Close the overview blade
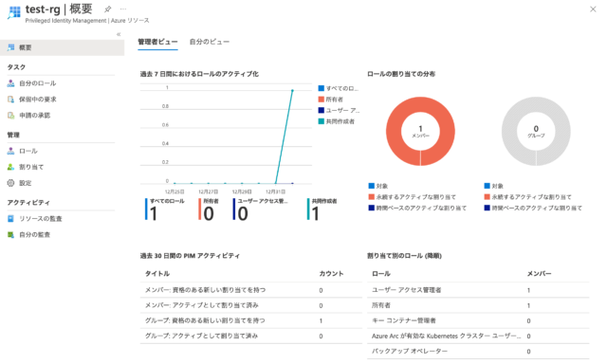Viewport: 607px width, 364px height. pyautogui.click(x=593, y=9)
